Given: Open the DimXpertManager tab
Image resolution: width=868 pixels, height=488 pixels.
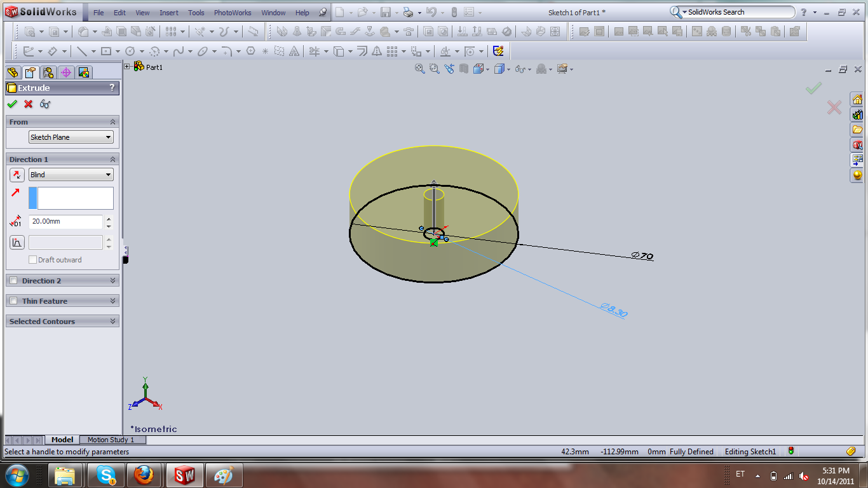Looking at the screenshot, I should (x=66, y=72).
